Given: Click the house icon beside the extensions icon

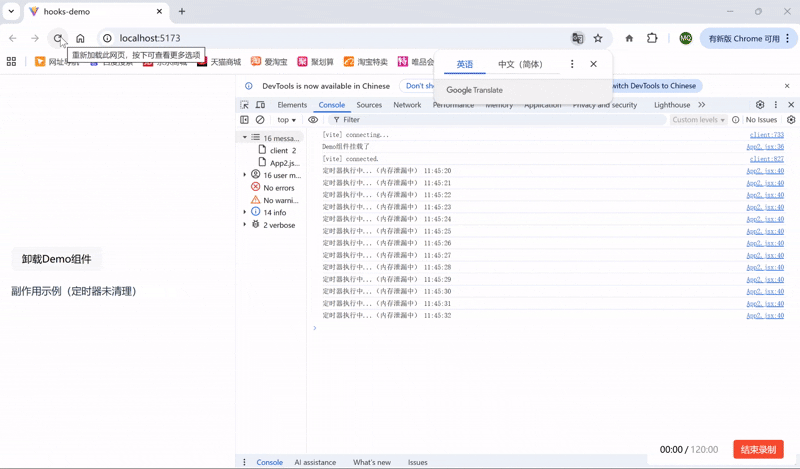Looking at the screenshot, I should click(629, 38).
